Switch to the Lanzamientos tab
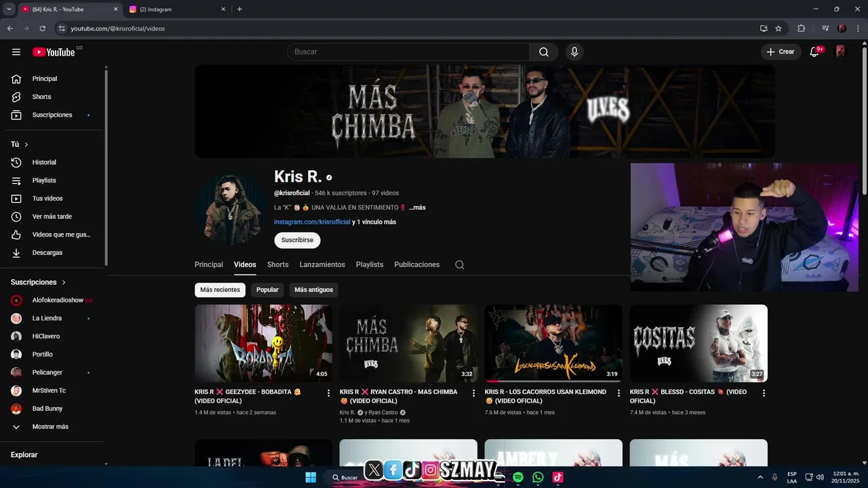 coord(322,265)
